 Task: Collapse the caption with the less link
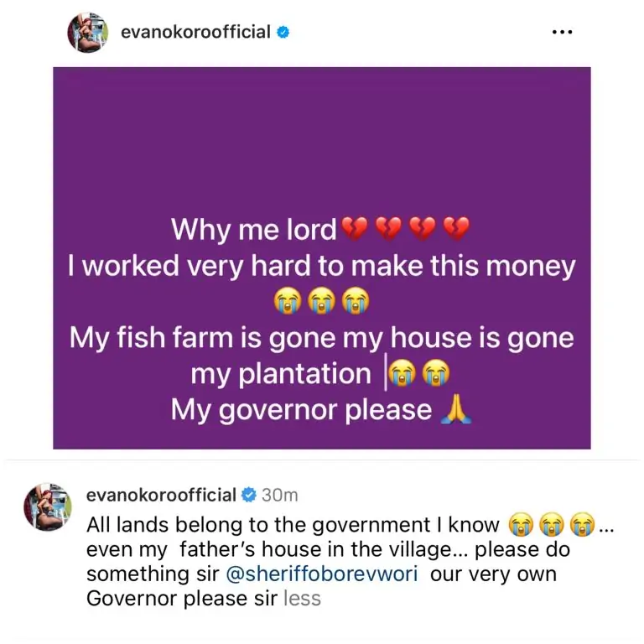tap(302, 599)
